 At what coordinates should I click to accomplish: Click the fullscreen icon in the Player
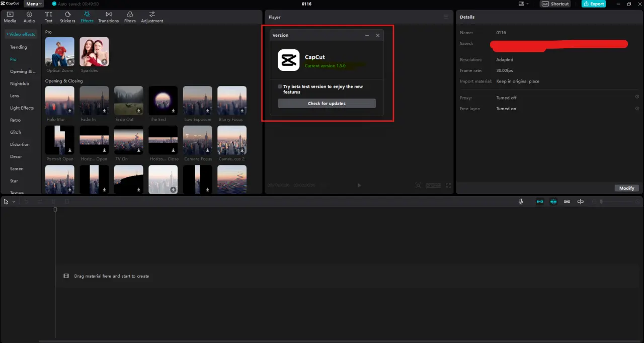tap(448, 185)
